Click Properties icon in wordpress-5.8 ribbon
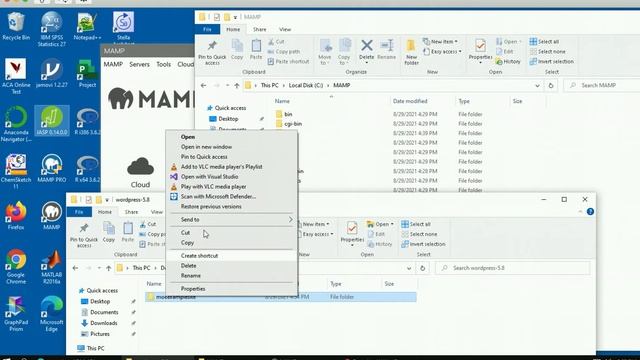The width and height of the screenshot is (640, 360). pyautogui.click(x=352, y=233)
